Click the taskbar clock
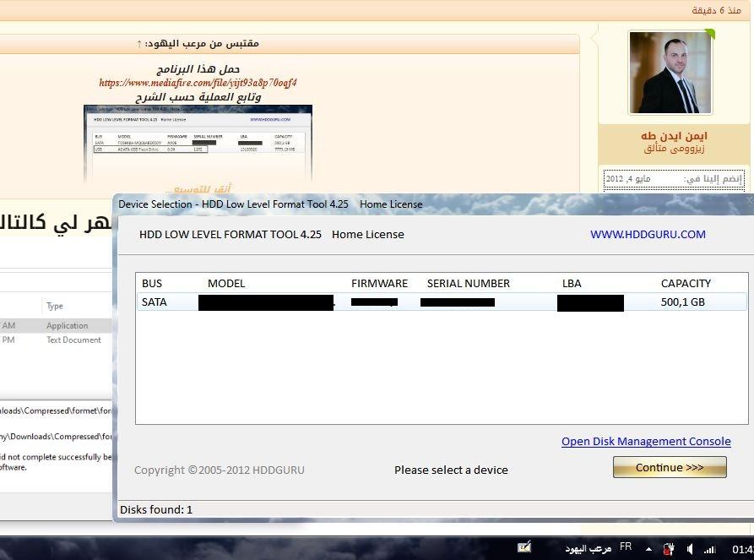 (x=742, y=549)
